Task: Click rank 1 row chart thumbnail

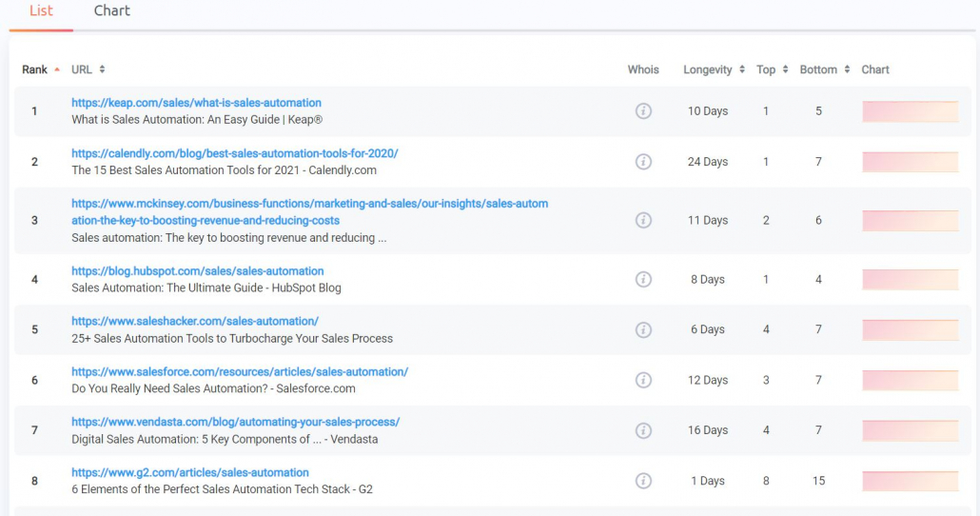Action: (x=910, y=111)
